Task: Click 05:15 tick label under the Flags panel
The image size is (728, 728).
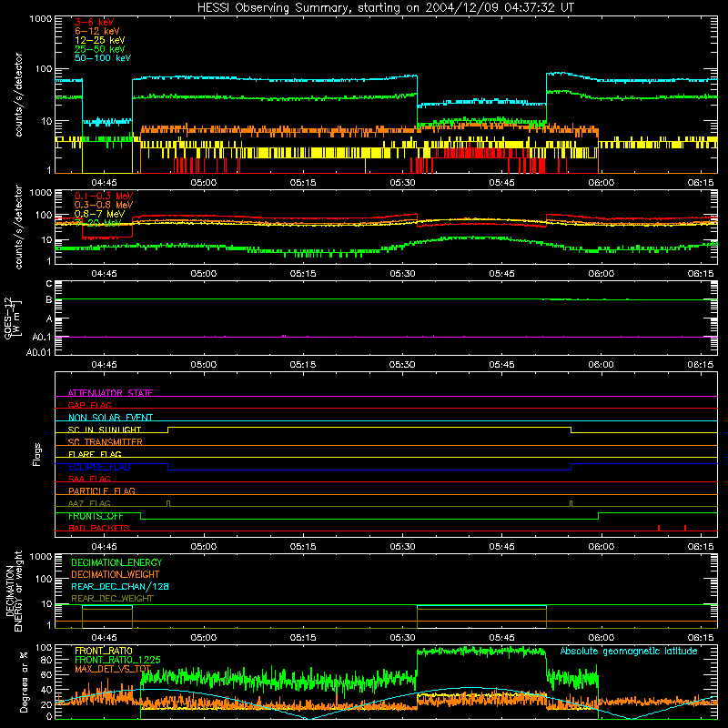Action: tap(303, 547)
